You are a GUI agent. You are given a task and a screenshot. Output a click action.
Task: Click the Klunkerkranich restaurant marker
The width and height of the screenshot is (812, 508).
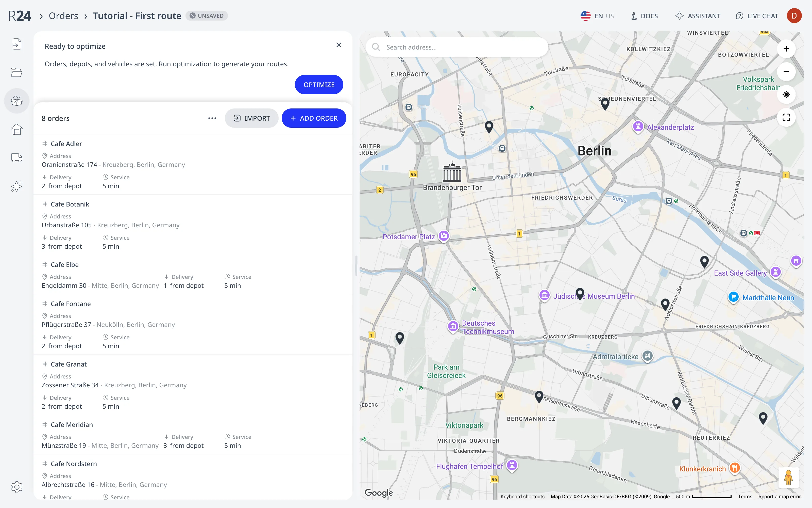click(x=735, y=468)
